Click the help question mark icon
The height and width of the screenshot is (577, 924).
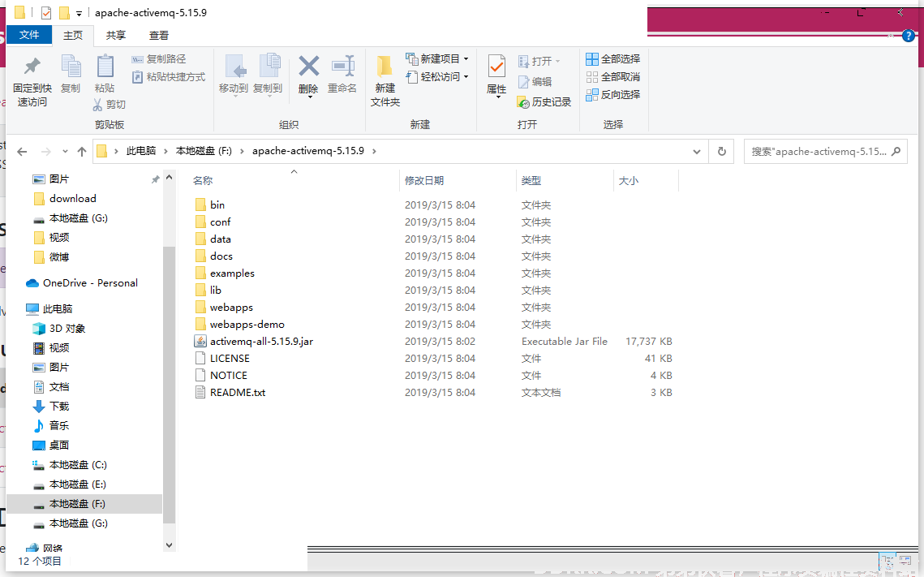909,36
